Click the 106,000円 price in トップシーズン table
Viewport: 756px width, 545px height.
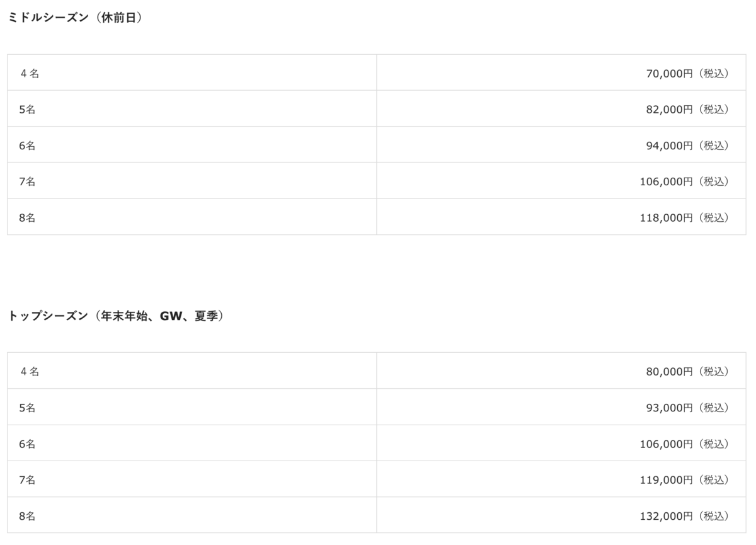(x=684, y=444)
